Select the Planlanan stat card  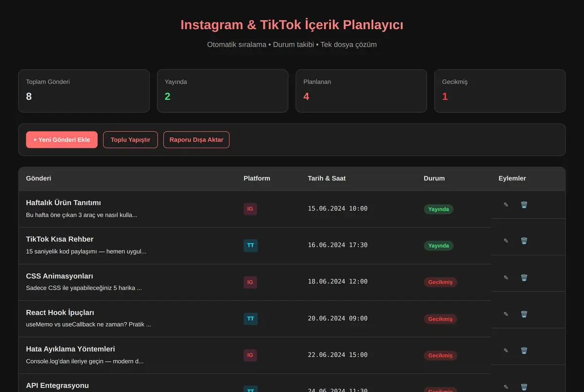coord(362,91)
